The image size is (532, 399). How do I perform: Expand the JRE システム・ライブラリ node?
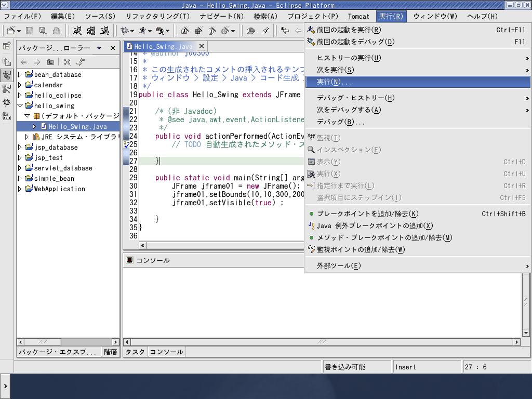click(27, 137)
